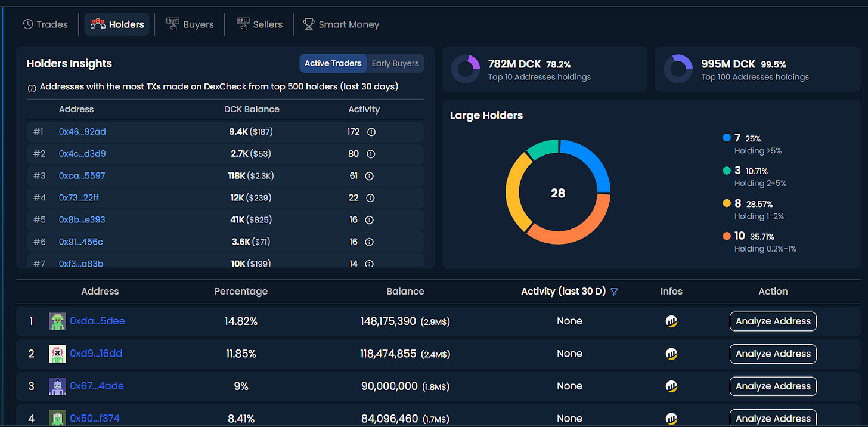
Task: Click Infos icon for 0x67...4ade row
Action: coord(671,386)
